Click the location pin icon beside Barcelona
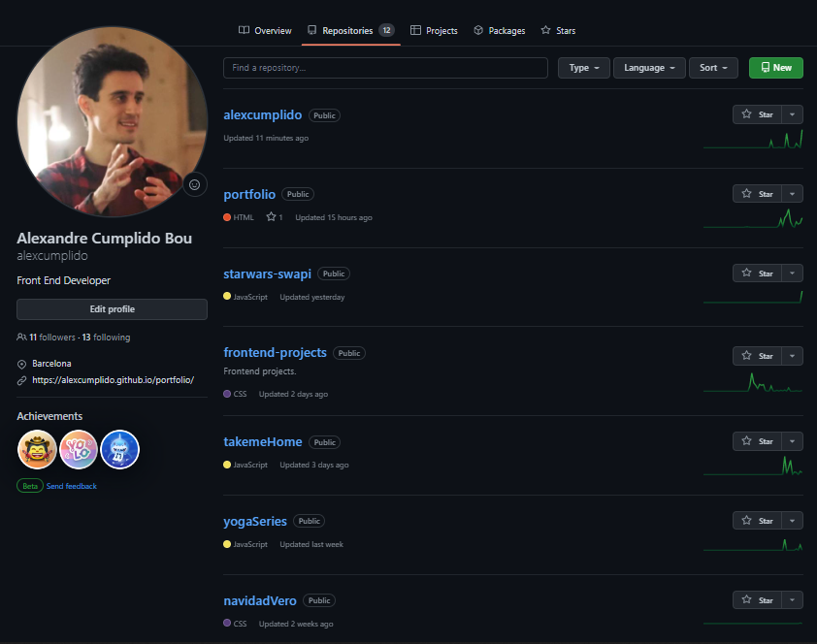Image resolution: width=817 pixels, height=644 pixels. pos(22,364)
